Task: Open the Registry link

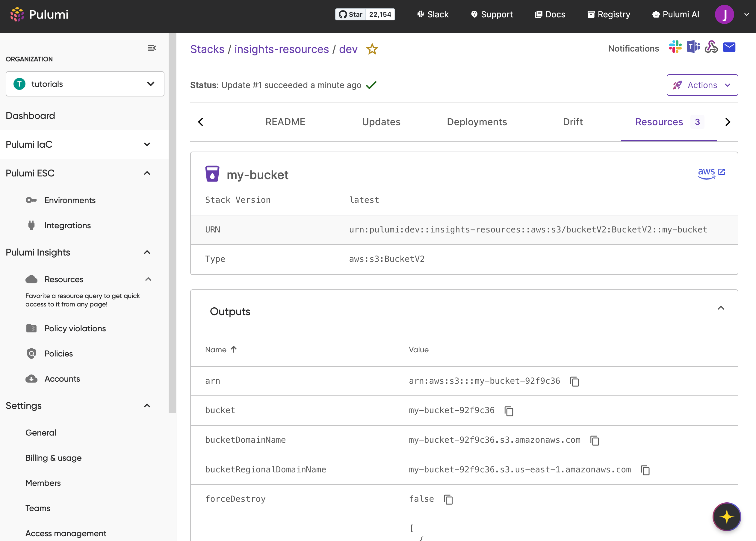Action: tap(609, 14)
